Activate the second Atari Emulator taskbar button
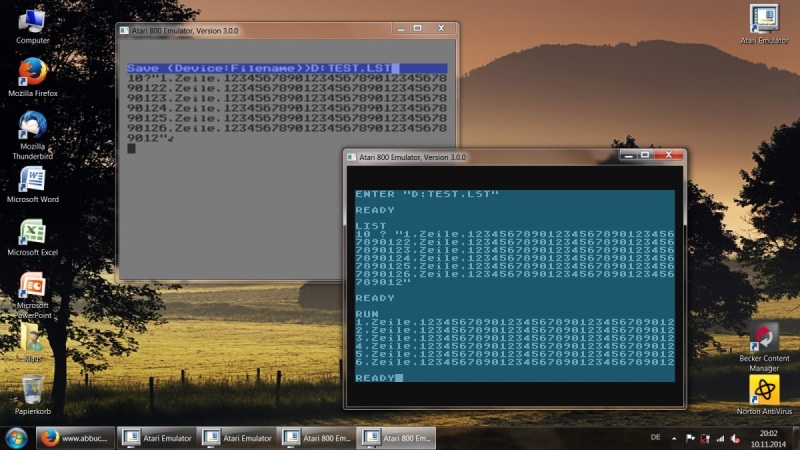Image resolution: width=800 pixels, height=450 pixels. tap(237, 438)
